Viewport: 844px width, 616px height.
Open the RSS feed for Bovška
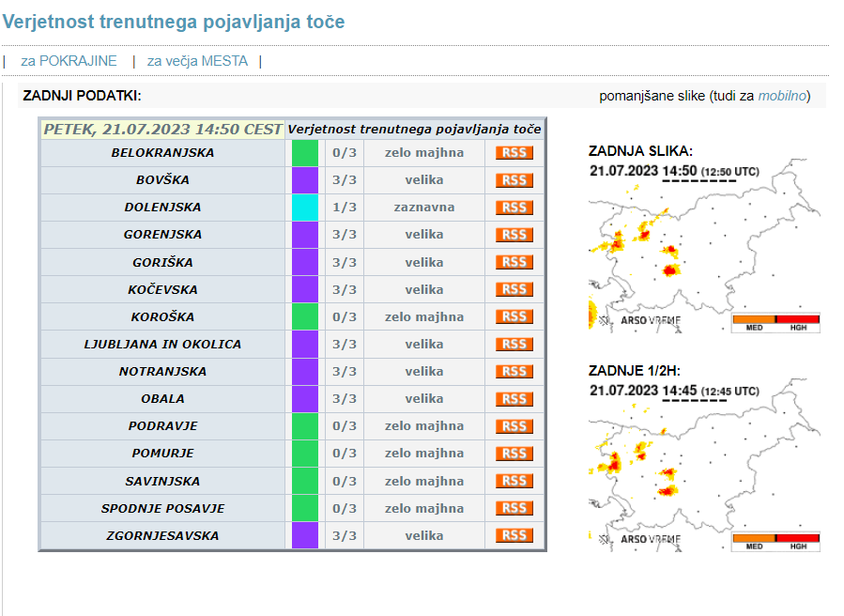coord(514,180)
